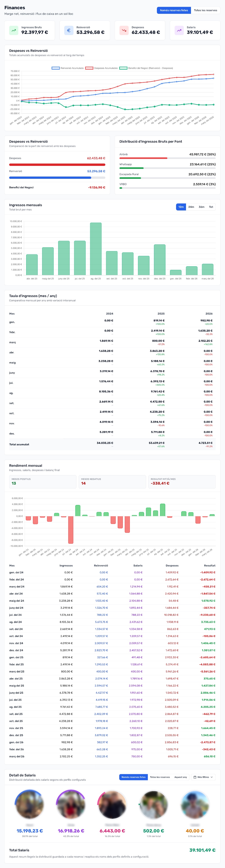Click the tallest bar, ag. del 25
Screen dimensions: 225x868
tap(96, 249)
